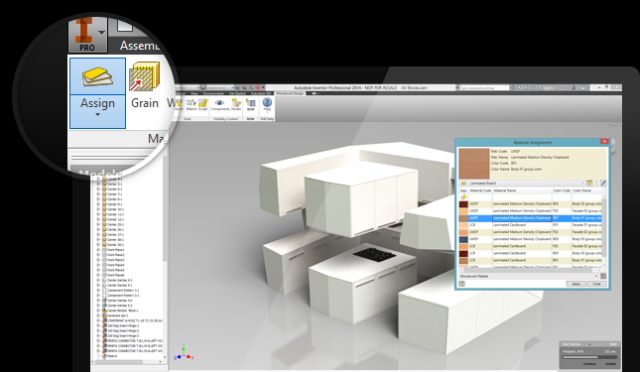The image size is (640, 372).
Task: Click the icon right of Woodwork Palette dropdown
Action: [603, 276]
